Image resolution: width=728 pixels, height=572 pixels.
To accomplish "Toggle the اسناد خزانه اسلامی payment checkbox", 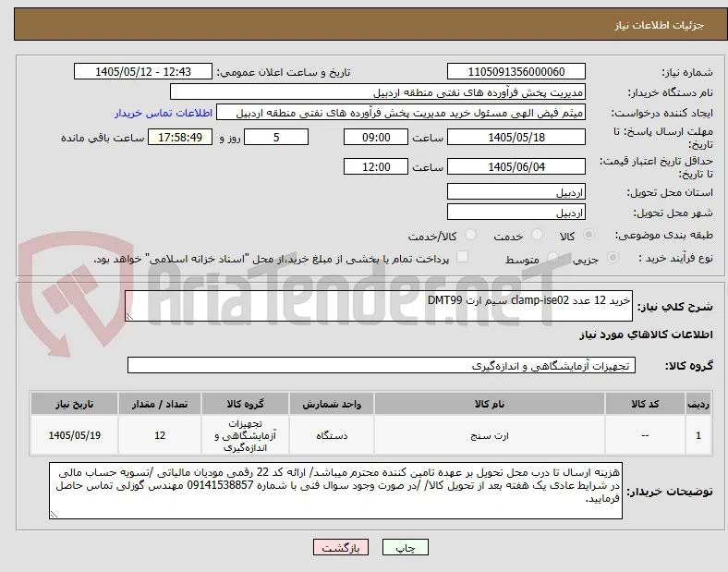I will (x=462, y=257).
